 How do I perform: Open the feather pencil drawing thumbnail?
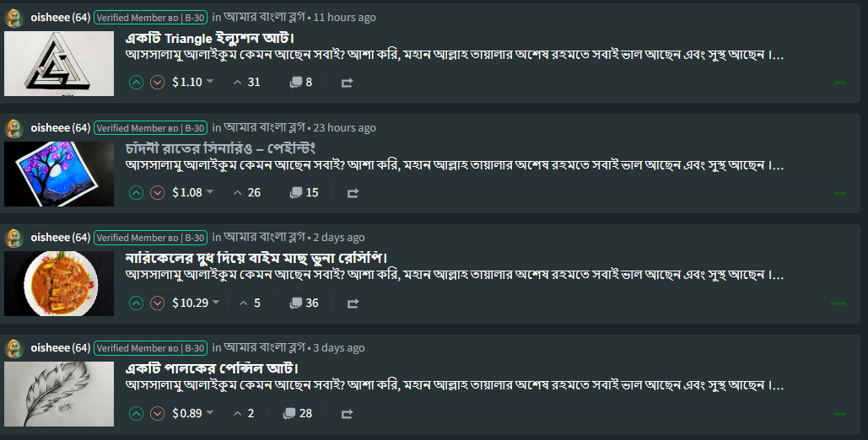click(59, 394)
